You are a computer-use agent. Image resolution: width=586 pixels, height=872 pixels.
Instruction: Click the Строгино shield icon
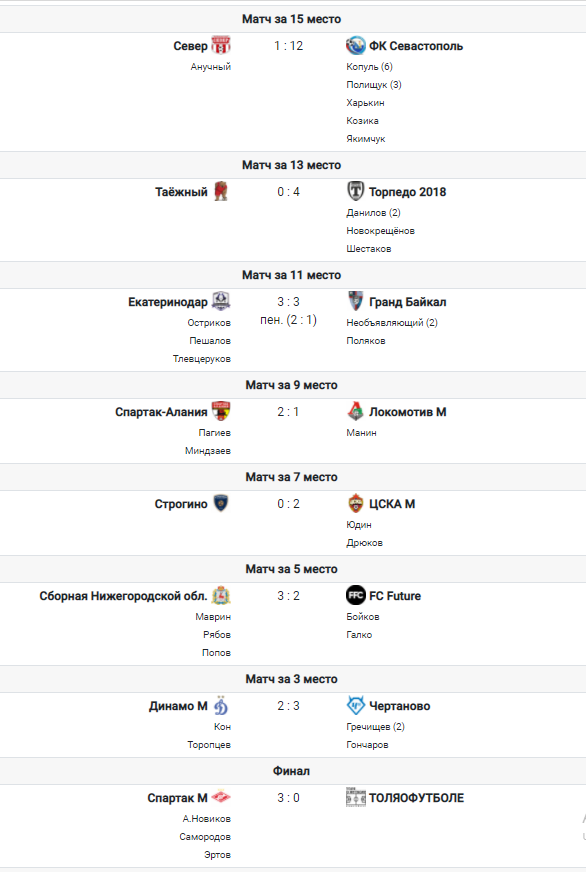click(x=221, y=503)
